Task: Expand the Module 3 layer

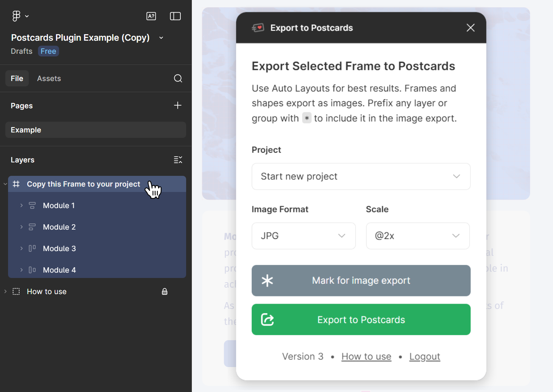Action: (x=21, y=249)
